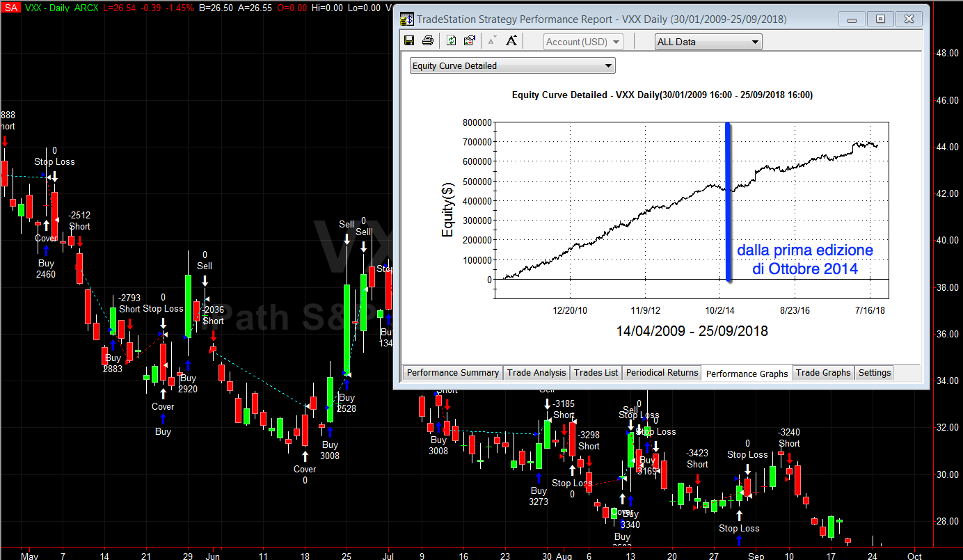
Task: Click the 'Sep' date axis label
Action: [x=756, y=555]
